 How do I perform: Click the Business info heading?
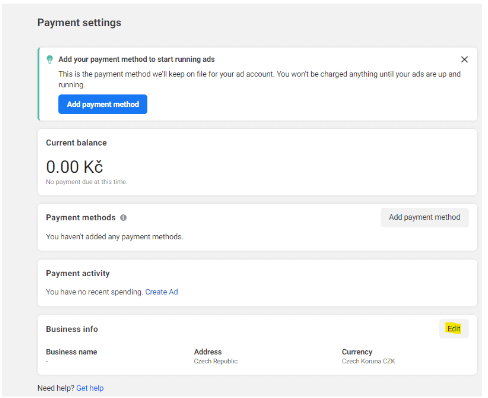pos(72,329)
